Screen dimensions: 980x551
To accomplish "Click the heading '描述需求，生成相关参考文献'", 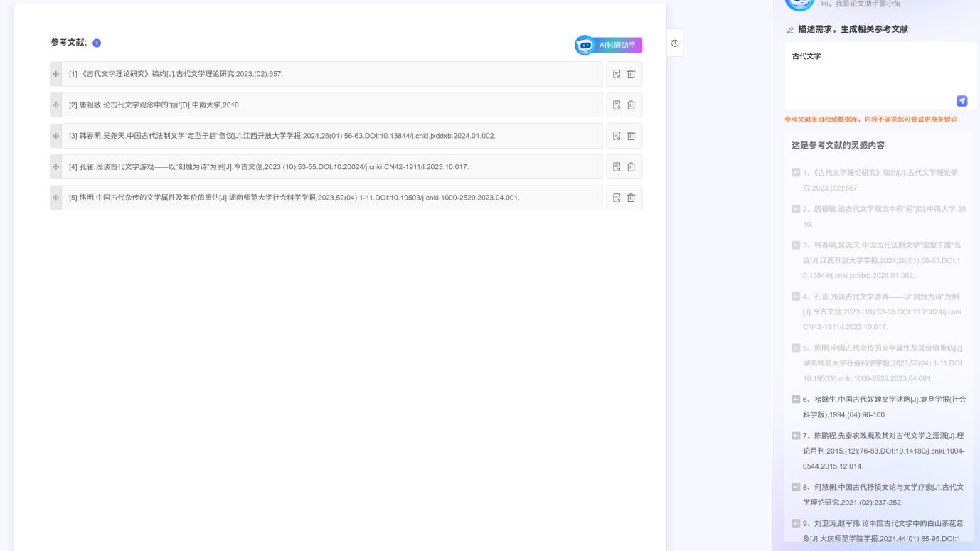I will pos(853,29).
